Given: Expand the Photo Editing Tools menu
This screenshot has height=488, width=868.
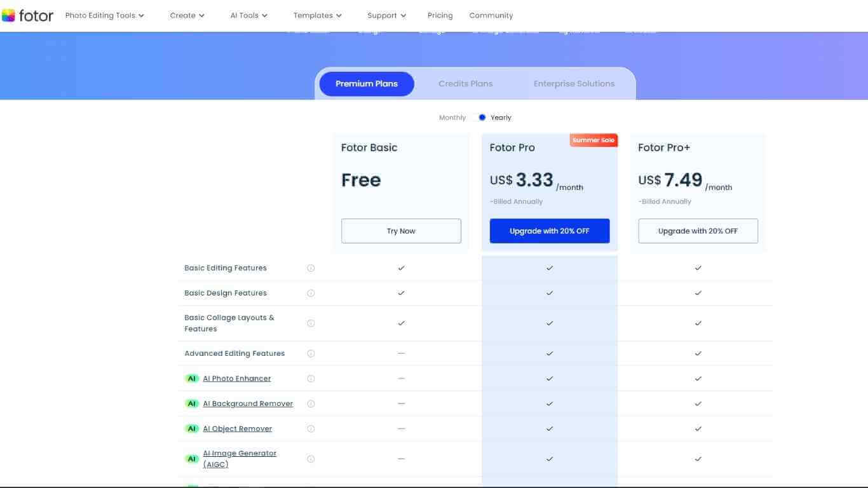Looking at the screenshot, I should click(x=105, y=15).
